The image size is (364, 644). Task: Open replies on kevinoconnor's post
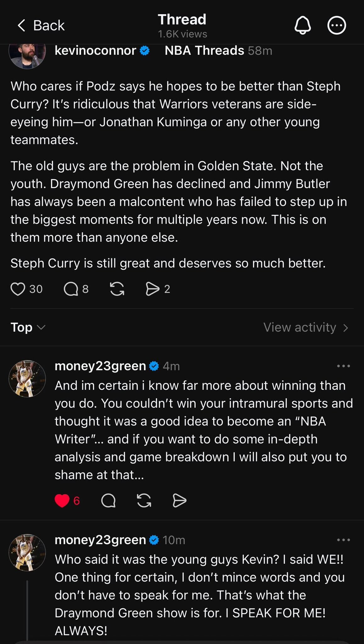coord(71,289)
